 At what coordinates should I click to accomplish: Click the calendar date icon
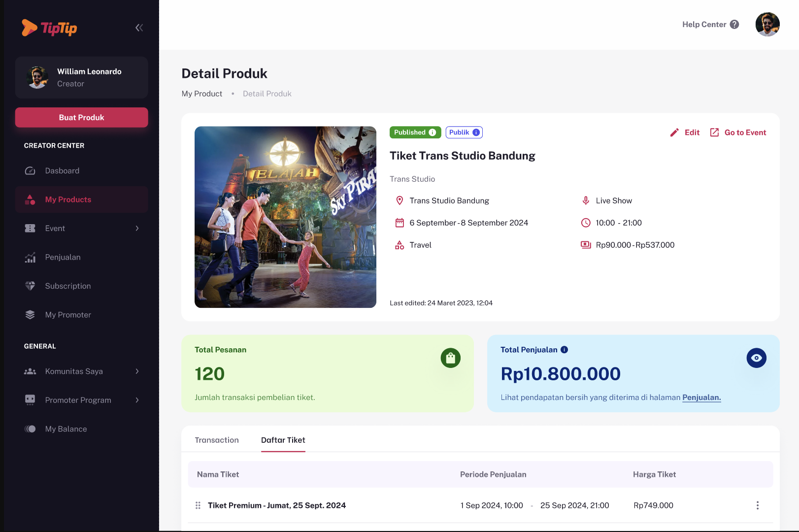[399, 223]
